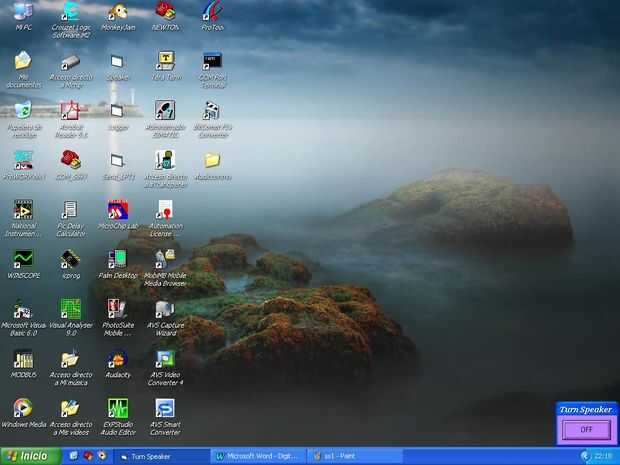Screen dimensions: 620x465
Task: Select the AVS Video Converter 4 icon
Action: (x=165, y=368)
